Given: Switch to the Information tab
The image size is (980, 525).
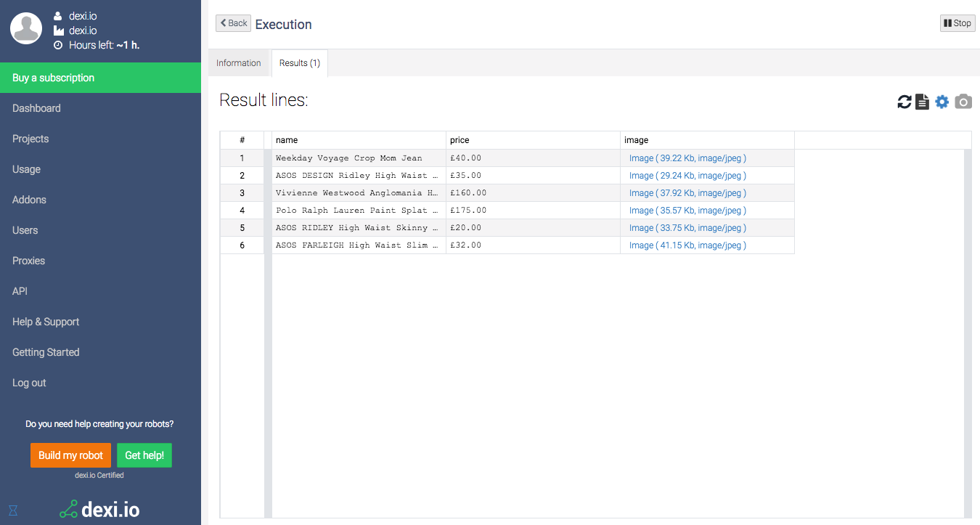Looking at the screenshot, I should click(x=239, y=63).
